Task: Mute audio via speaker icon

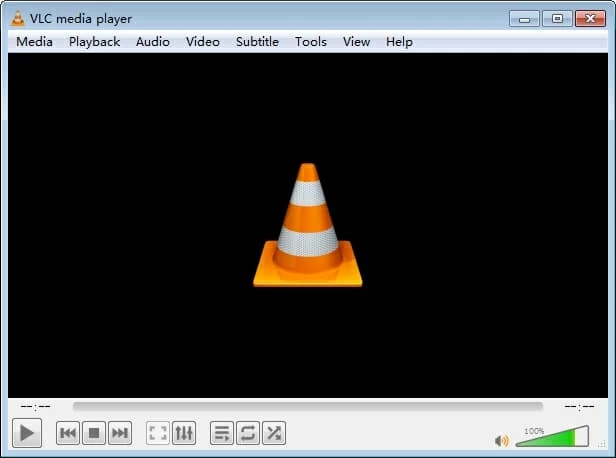Action: tap(502, 440)
